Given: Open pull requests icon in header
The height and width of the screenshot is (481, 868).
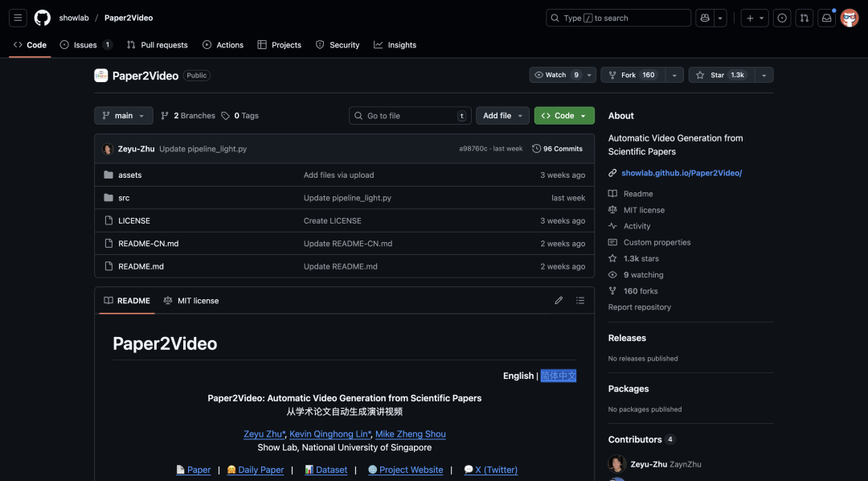Looking at the screenshot, I should tap(805, 18).
